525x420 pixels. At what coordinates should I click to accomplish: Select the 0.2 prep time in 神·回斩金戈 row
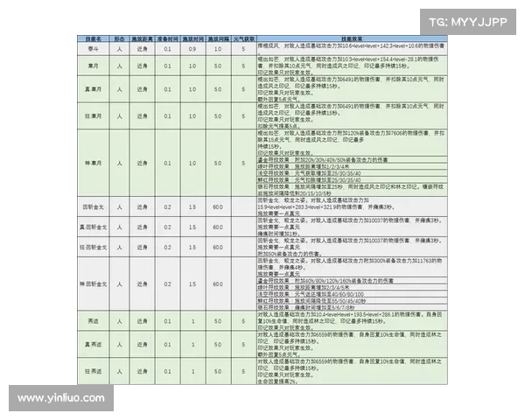167,284
